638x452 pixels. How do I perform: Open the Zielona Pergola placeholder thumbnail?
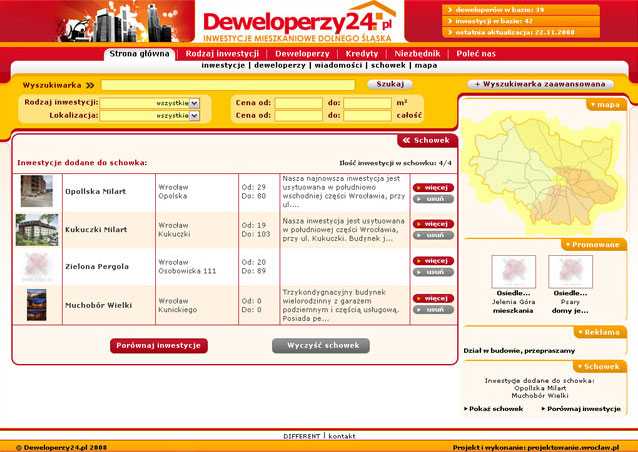pos(37,267)
